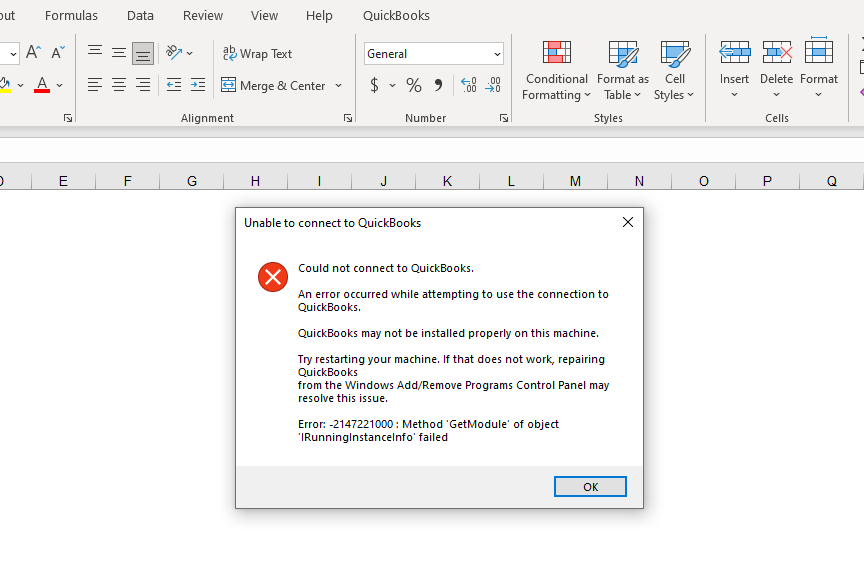
Task: Click 'QuickBooks may not be installed properly' line
Action: tap(448, 333)
